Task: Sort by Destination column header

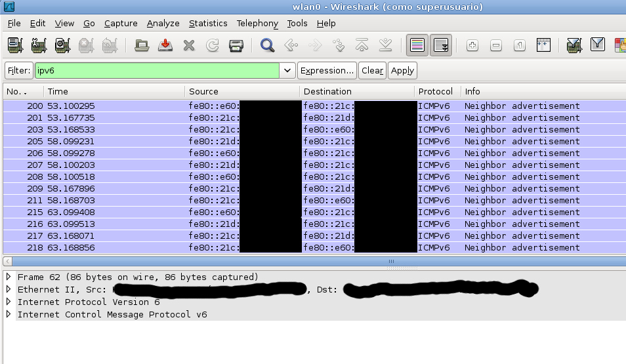Action: [x=357, y=91]
